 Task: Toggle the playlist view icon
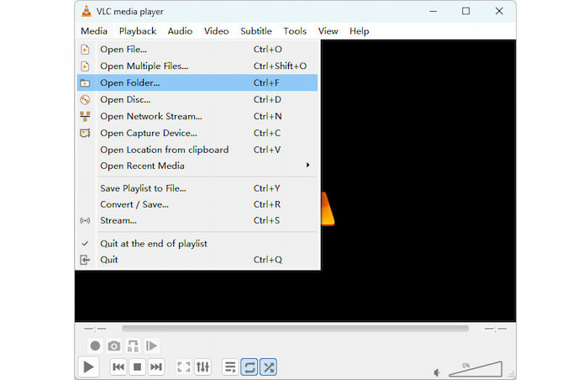(230, 367)
